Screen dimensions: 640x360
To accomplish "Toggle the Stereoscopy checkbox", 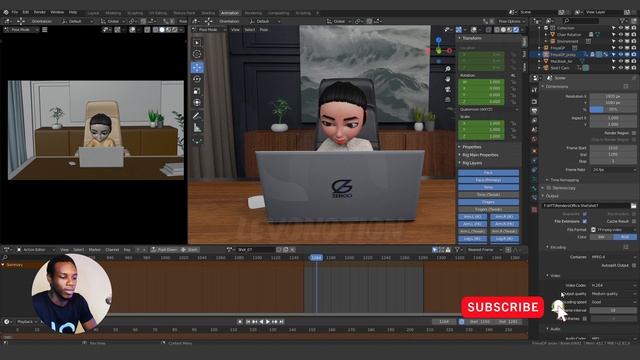I will pos(549,188).
